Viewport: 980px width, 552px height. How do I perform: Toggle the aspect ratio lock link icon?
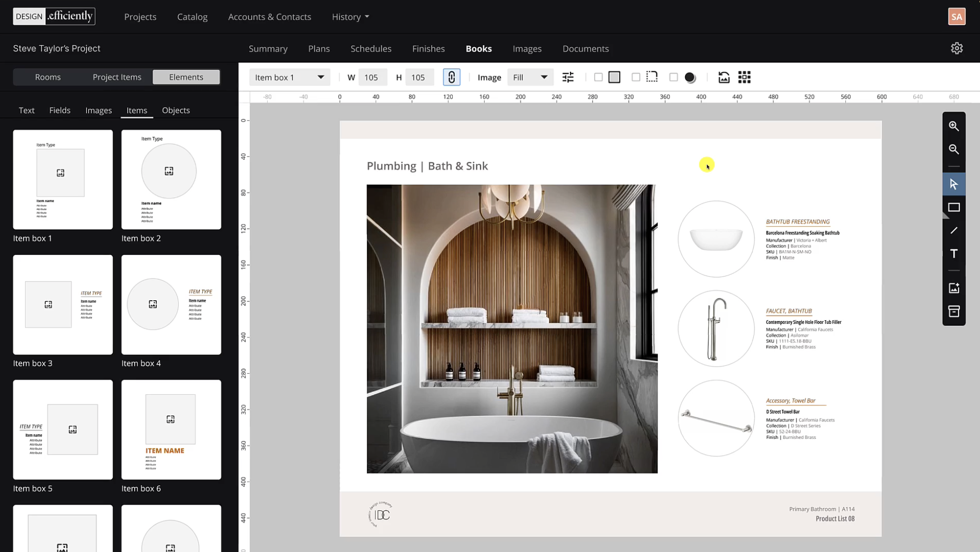[452, 77]
